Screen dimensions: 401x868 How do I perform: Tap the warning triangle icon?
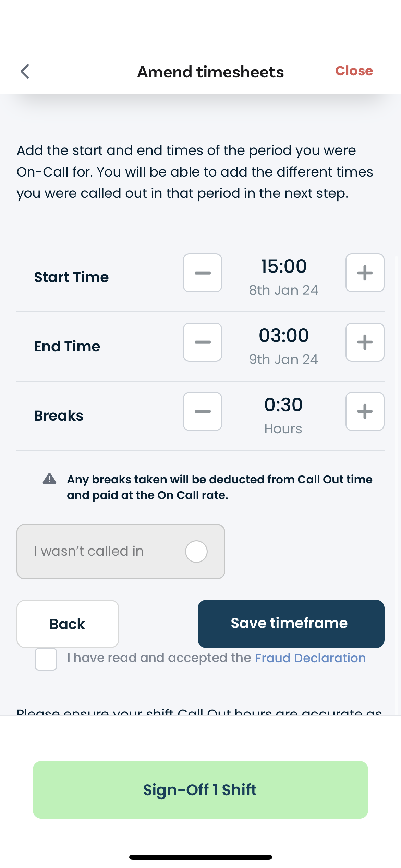tap(49, 479)
